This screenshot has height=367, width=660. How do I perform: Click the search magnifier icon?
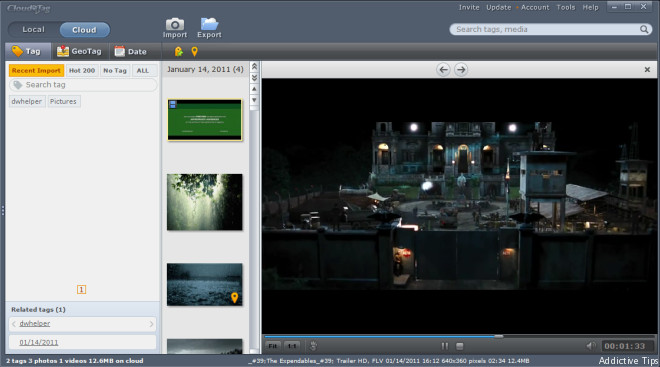[644, 29]
